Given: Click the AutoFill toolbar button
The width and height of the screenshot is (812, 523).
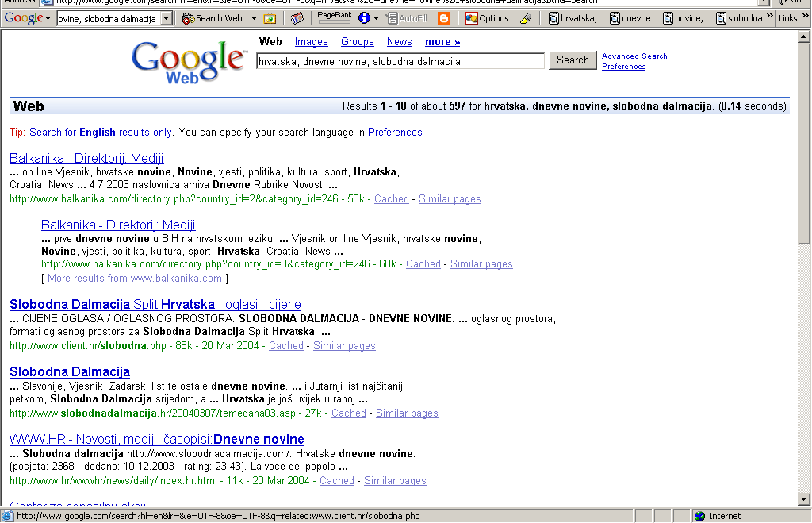Looking at the screenshot, I should tap(407, 19).
